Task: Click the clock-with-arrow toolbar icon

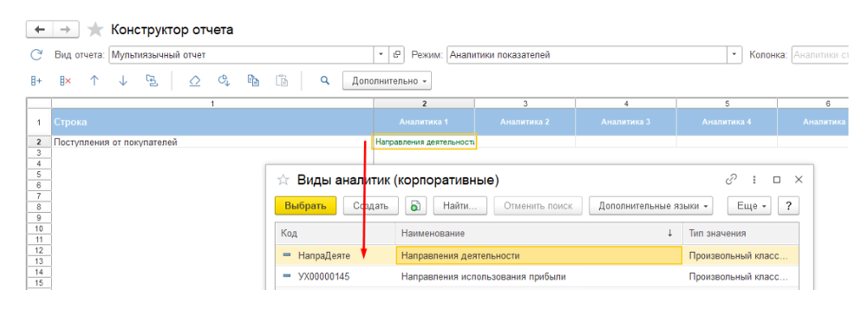Action: (224, 81)
